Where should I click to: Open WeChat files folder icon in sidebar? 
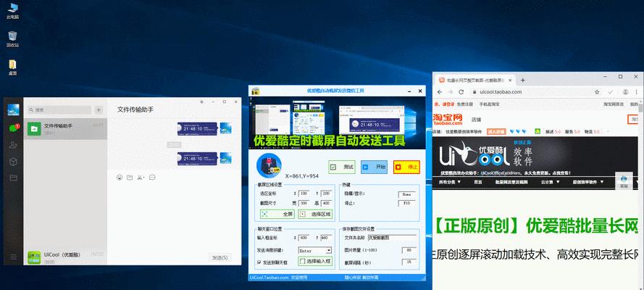(13, 178)
